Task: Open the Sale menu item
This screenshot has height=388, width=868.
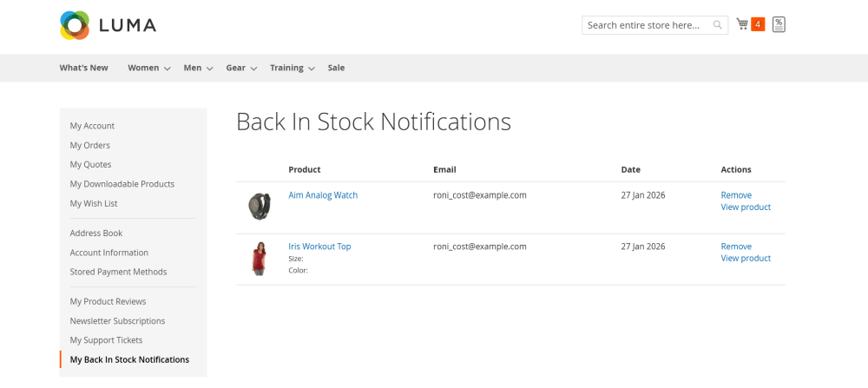Action: coord(336,68)
